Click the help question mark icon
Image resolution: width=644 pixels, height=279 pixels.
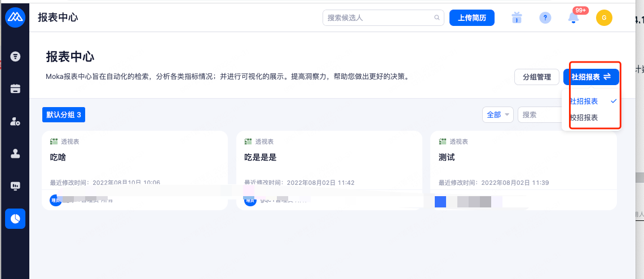pos(545,18)
